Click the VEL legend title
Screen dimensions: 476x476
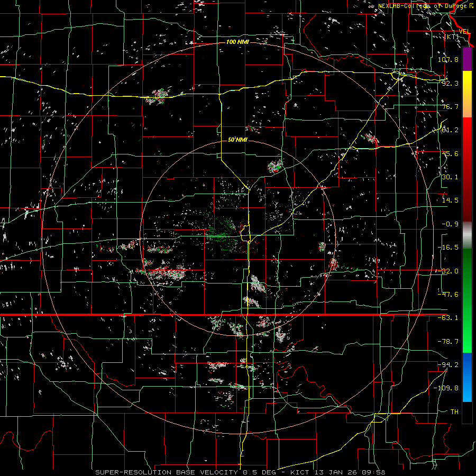tap(464, 32)
